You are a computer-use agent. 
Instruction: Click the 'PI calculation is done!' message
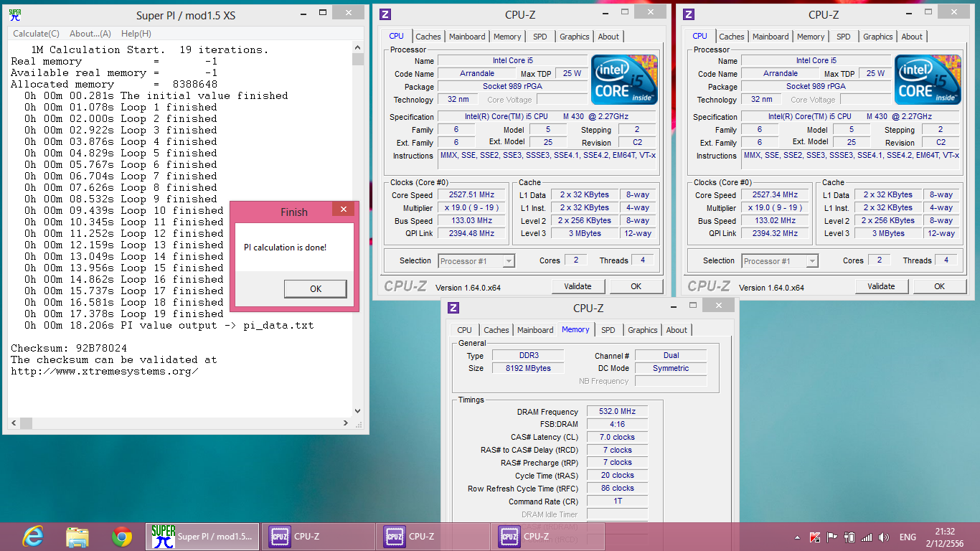[x=285, y=248]
